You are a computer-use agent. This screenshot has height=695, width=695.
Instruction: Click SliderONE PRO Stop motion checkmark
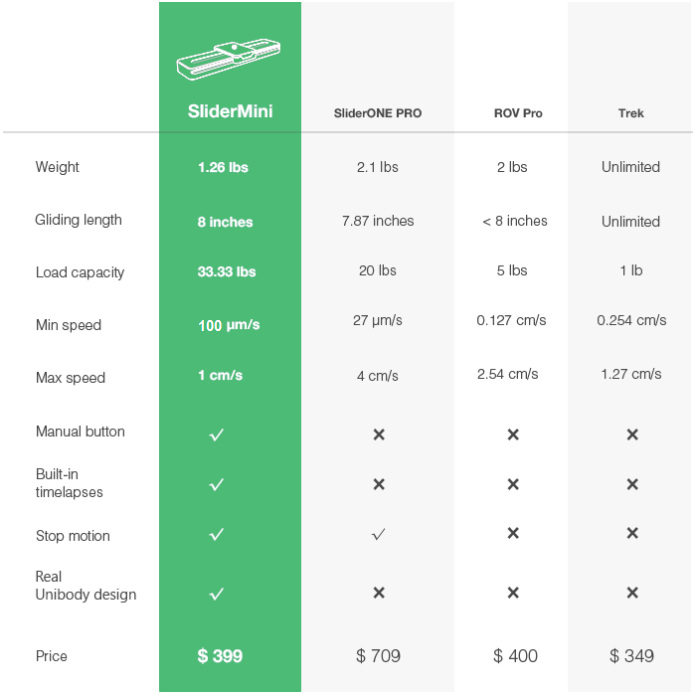(378, 535)
